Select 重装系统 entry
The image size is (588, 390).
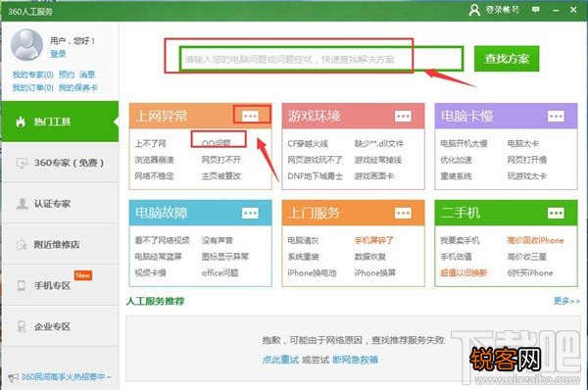[x=457, y=176]
